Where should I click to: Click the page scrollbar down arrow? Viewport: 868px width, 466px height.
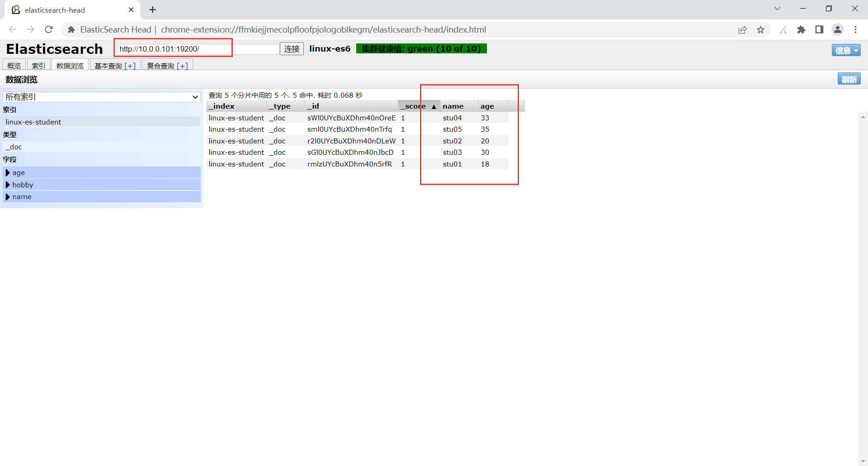click(863, 461)
